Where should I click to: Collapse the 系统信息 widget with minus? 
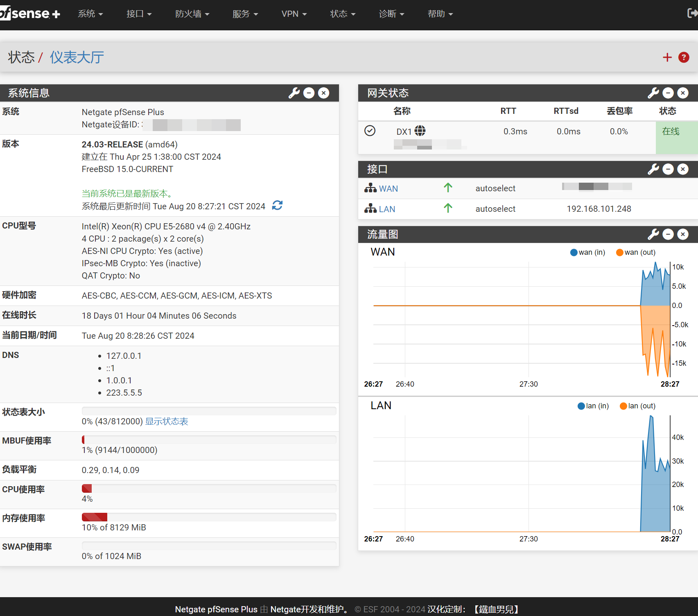pos(309,93)
